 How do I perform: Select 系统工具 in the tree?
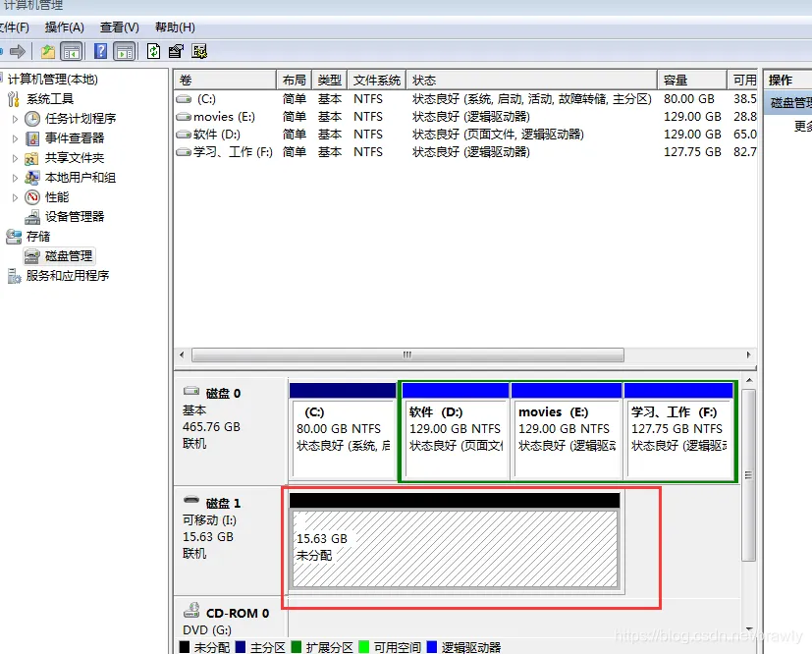(50, 99)
